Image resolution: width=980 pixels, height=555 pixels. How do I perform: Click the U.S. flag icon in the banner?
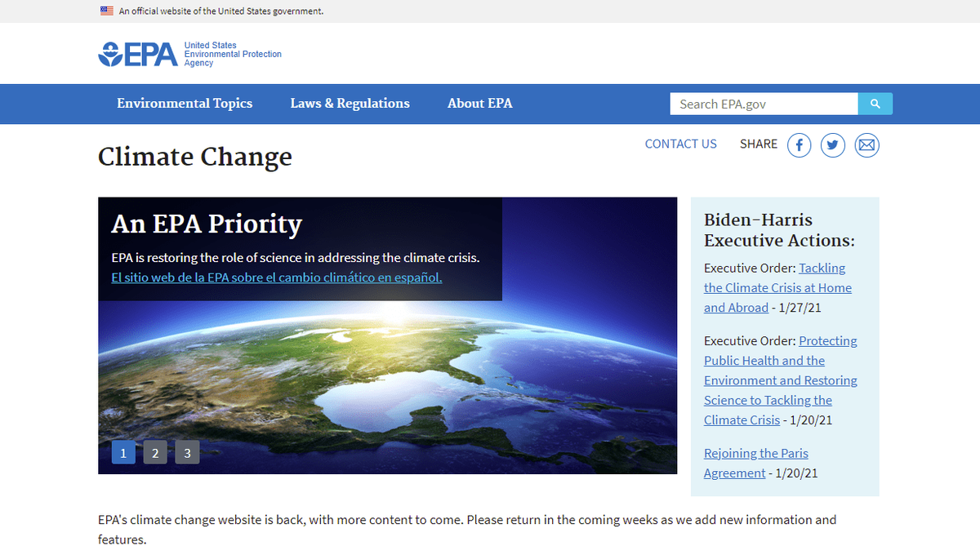click(105, 11)
